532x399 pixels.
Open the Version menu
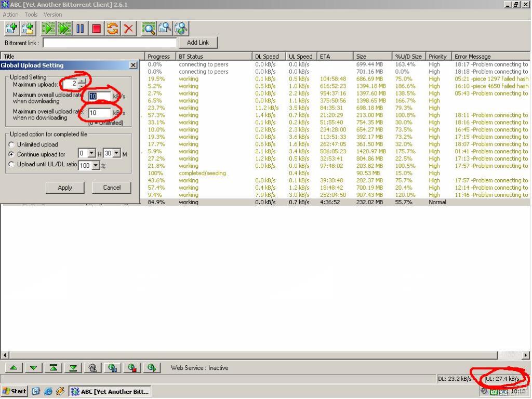point(52,15)
